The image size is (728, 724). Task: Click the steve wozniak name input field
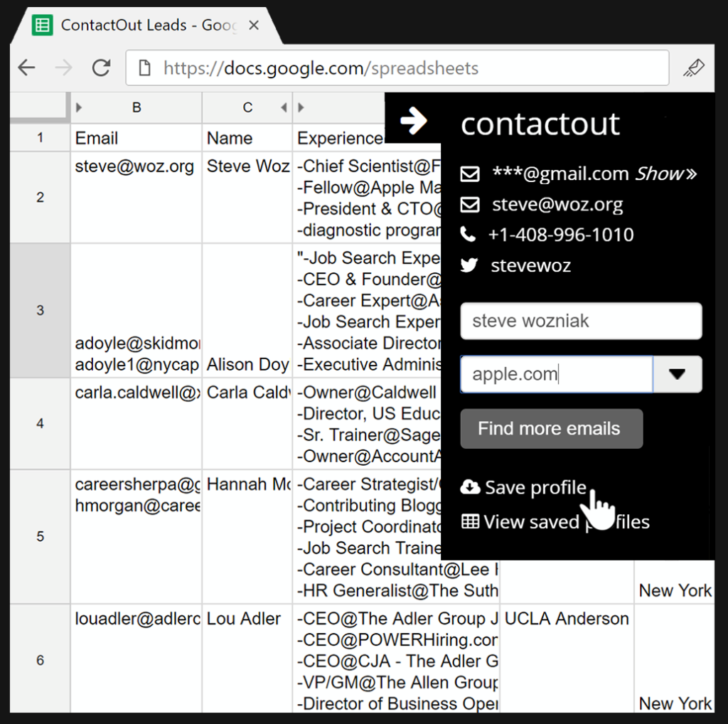pyautogui.click(x=582, y=321)
